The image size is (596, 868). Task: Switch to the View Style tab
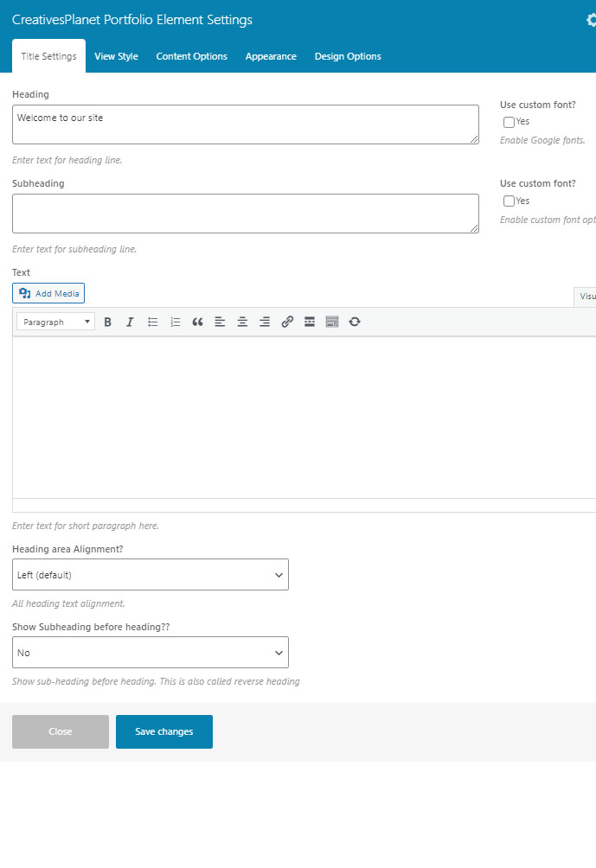(116, 56)
